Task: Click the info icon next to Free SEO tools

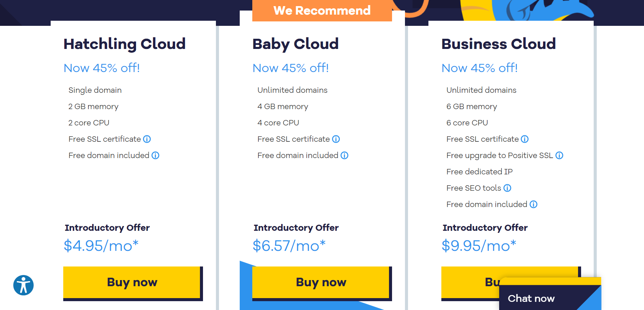Action: pos(507,188)
